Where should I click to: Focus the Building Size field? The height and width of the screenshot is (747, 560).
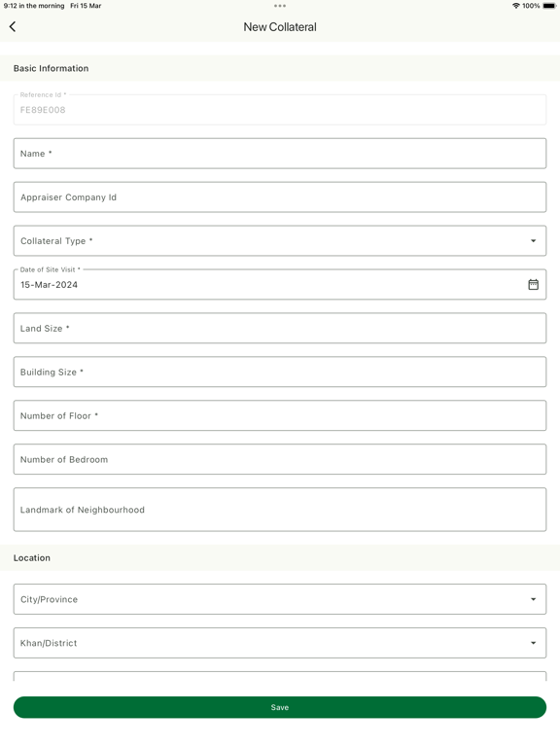[x=280, y=373]
